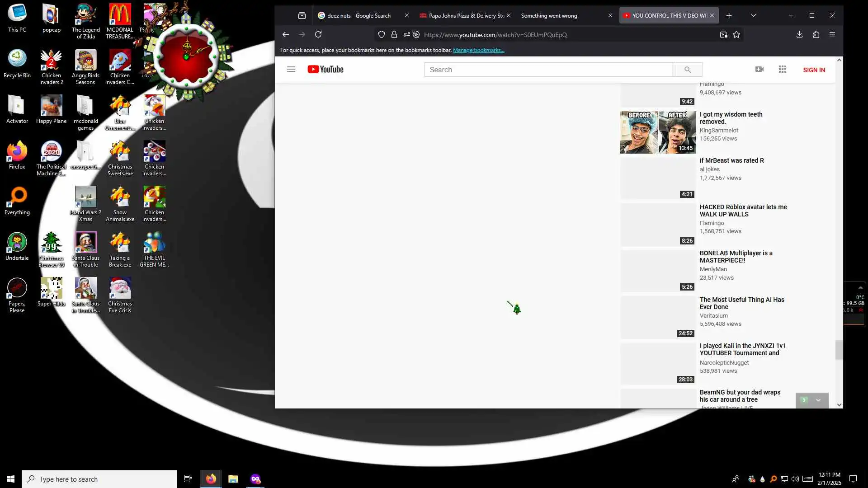Expand the list all tabs chevron
Image resolution: width=868 pixels, height=488 pixels.
(753, 15)
